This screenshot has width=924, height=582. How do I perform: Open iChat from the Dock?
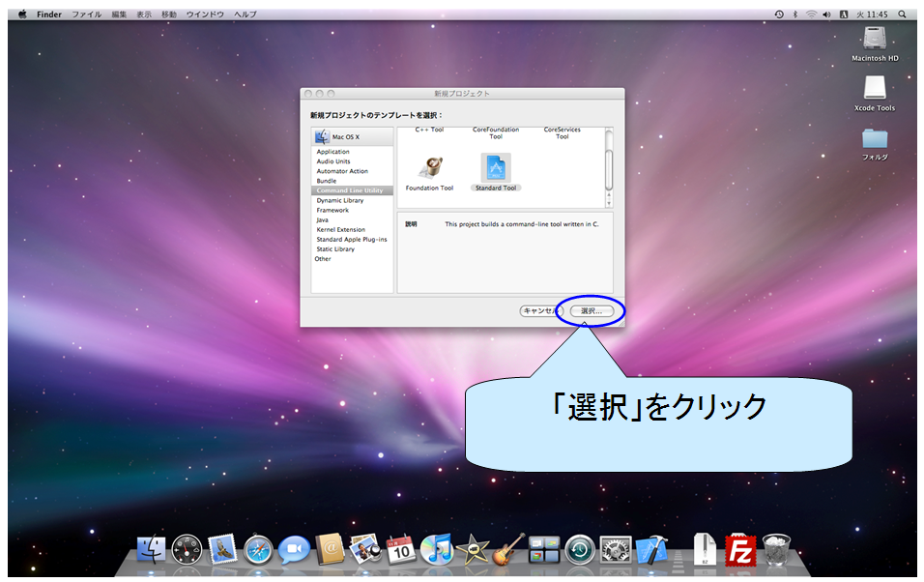pos(294,549)
